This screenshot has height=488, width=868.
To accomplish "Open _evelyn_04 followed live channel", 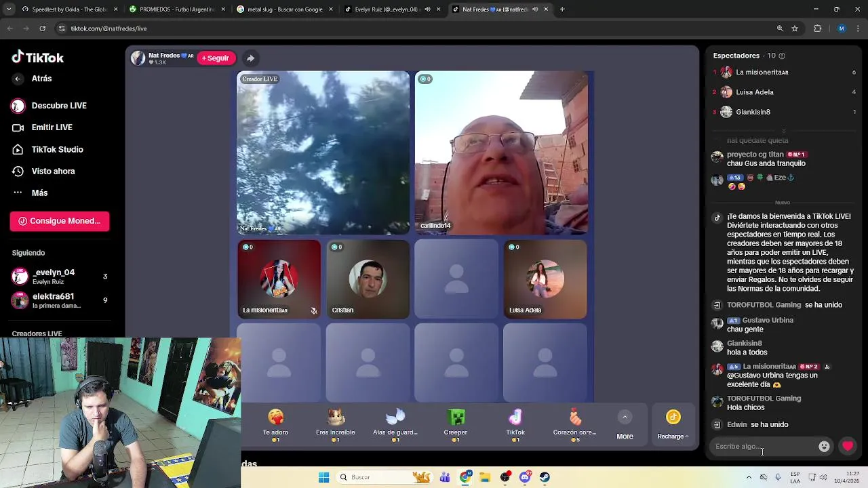I will [x=60, y=277].
